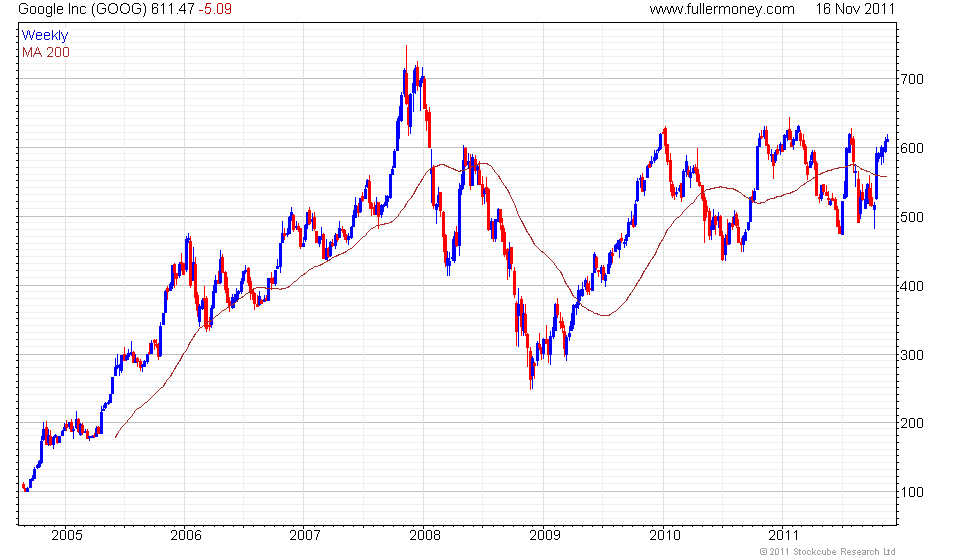Viewport: 980px width, 560px height.
Task: Click the 2009 year axis label
Action: coord(545,535)
